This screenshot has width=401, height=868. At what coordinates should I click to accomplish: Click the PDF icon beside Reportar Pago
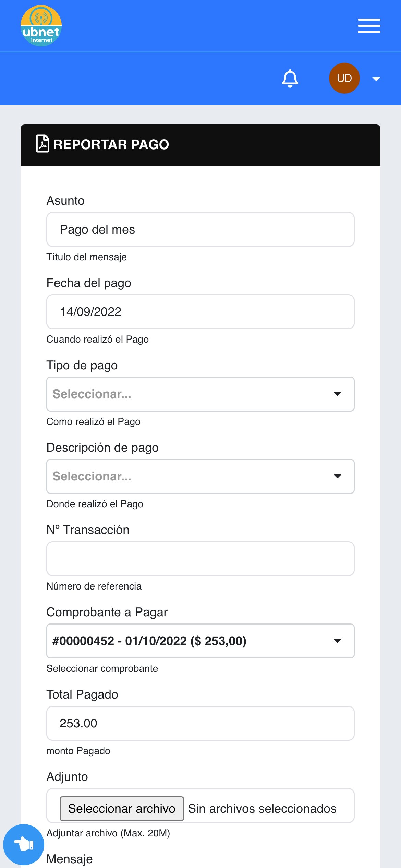tap(42, 144)
